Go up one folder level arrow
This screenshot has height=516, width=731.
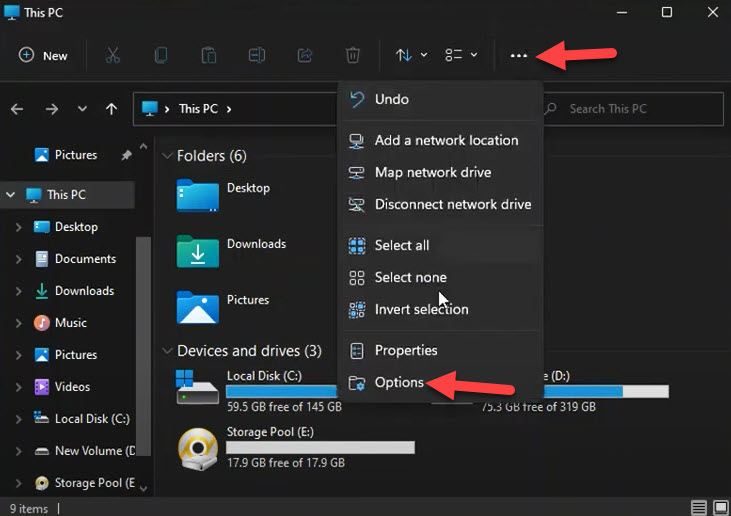(111, 109)
